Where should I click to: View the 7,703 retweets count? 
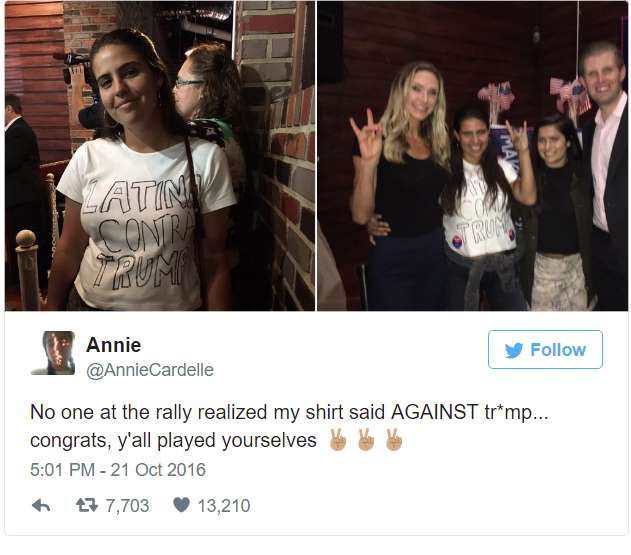coord(127,505)
